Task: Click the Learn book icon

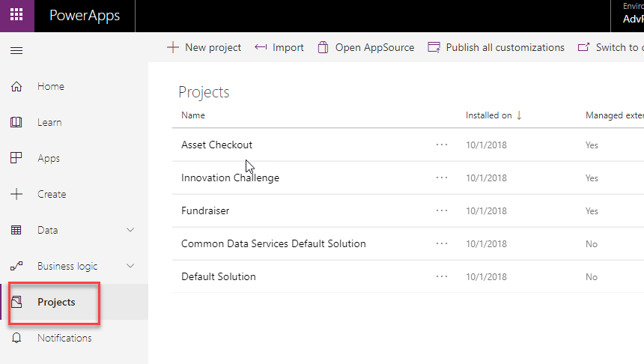Action: tap(16, 122)
